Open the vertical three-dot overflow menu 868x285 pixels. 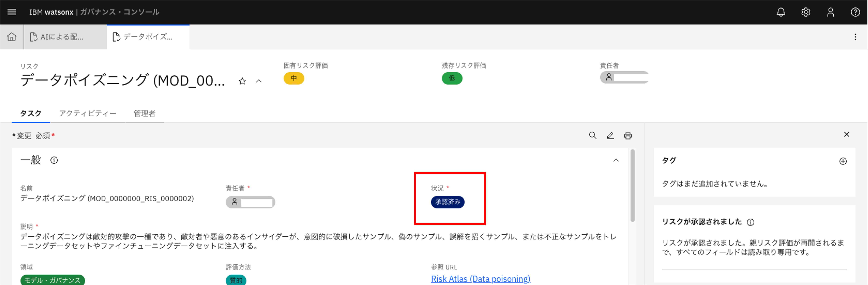(x=855, y=37)
